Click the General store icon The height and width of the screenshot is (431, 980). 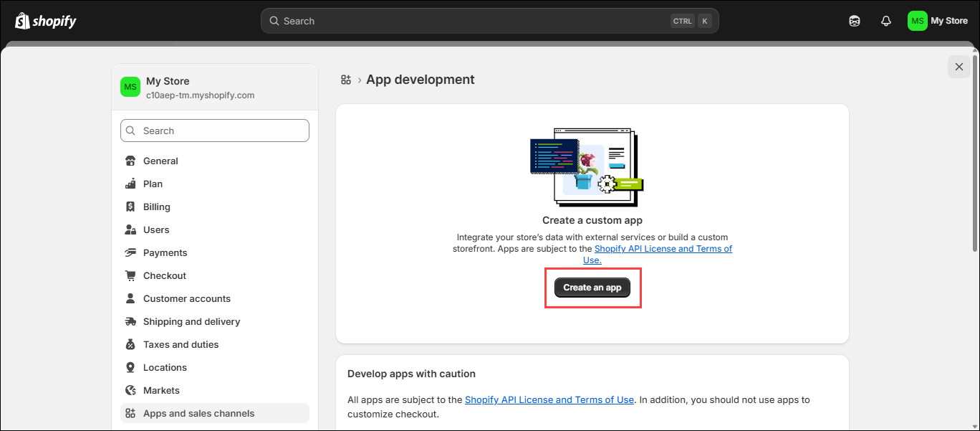click(130, 161)
